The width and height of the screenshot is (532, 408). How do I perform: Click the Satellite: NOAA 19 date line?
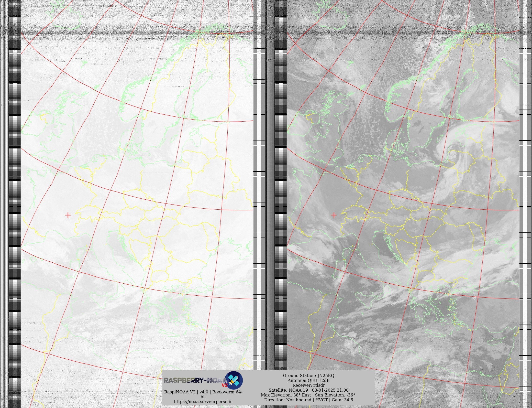(308, 390)
